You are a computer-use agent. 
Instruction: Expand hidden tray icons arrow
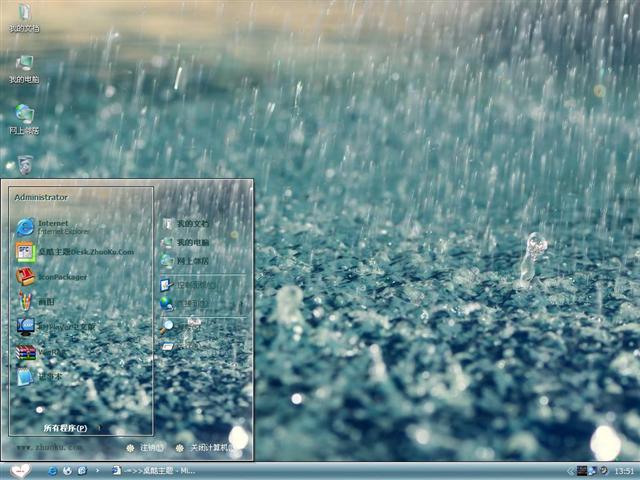pos(571,471)
